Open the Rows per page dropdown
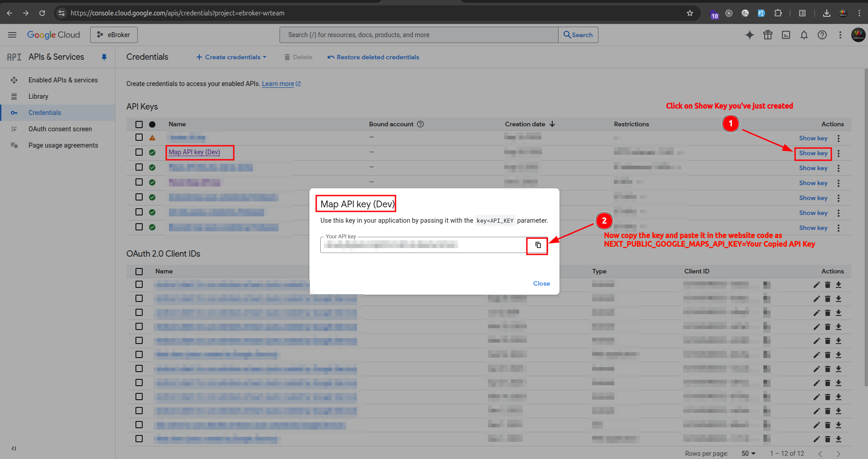This screenshot has width=868, height=459. tap(748, 453)
